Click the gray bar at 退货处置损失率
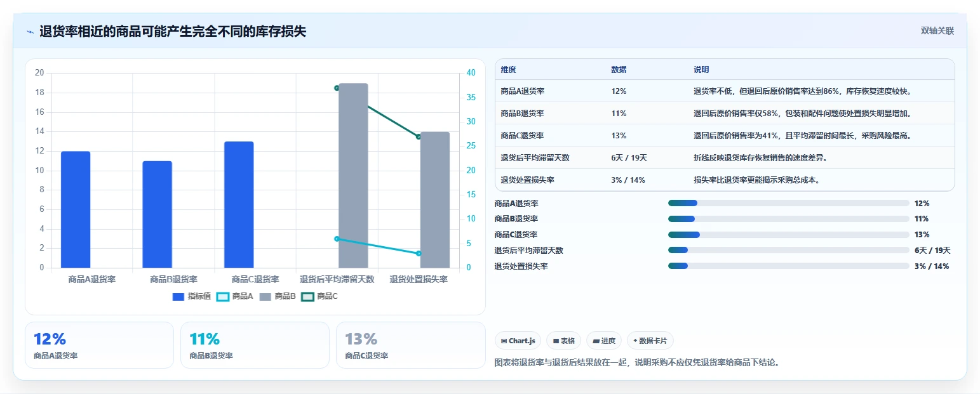This screenshot has width=980, height=394. point(435,200)
